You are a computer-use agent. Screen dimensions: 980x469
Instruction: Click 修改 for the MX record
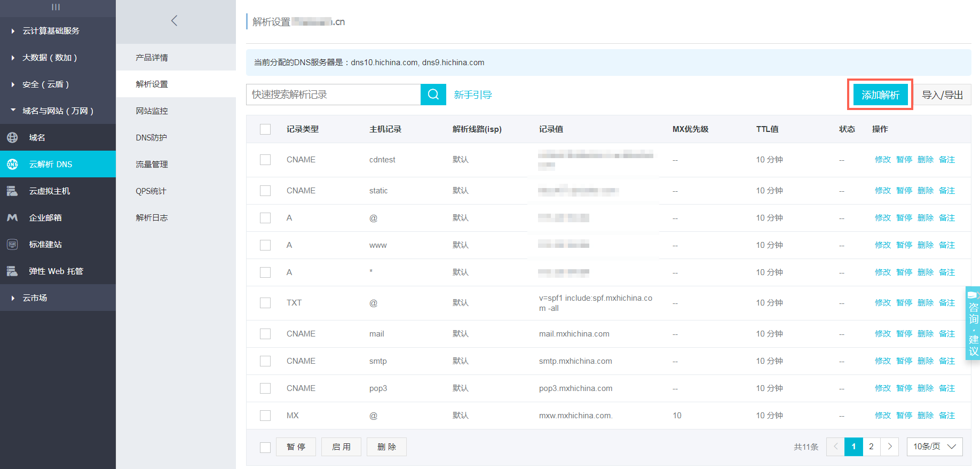pyautogui.click(x=883, y=416)
